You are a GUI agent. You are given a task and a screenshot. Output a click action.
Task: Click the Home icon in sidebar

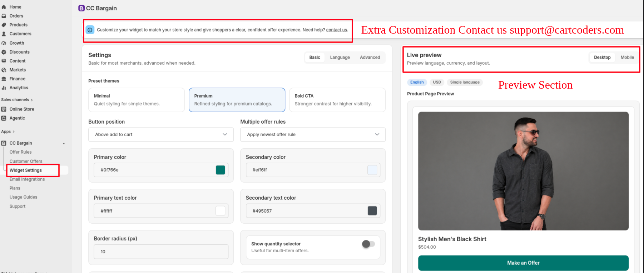(4, 7)
